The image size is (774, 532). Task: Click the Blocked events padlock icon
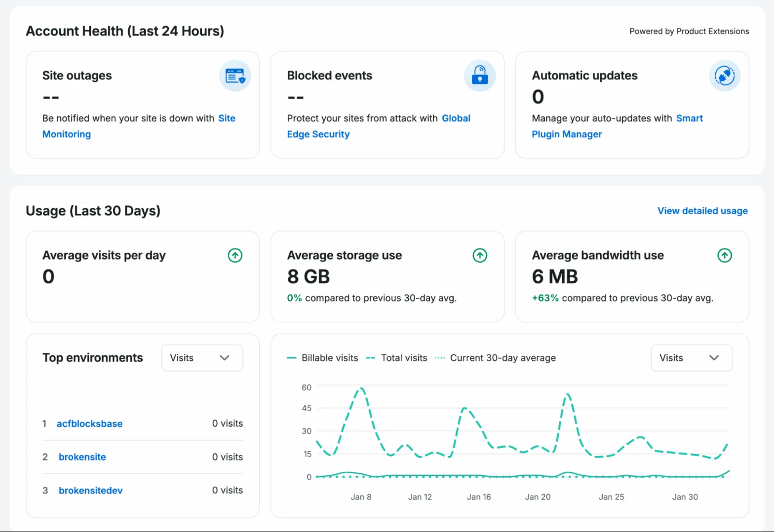click(480, 76)
